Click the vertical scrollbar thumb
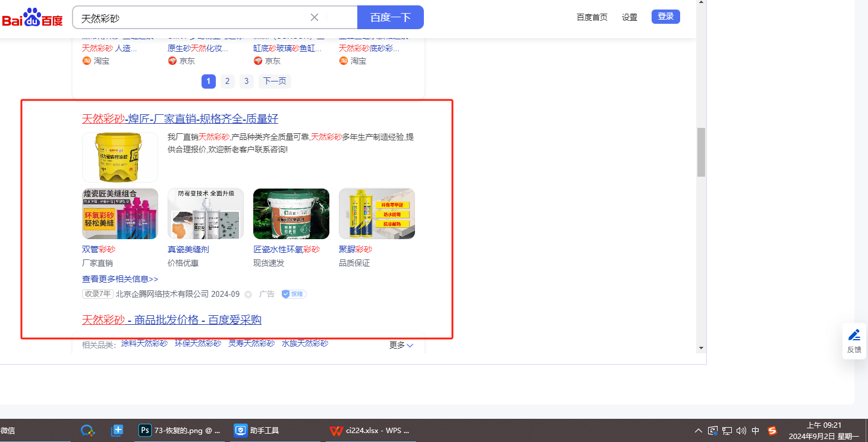The width and height of the screenshot is (868, 442). click(702, 152)
